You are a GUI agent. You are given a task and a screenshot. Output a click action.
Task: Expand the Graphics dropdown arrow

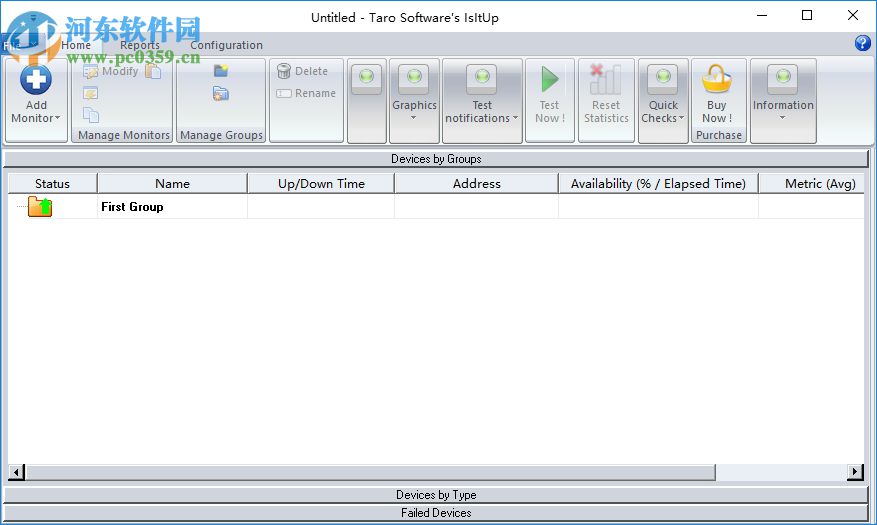click(x=414, y=118)
